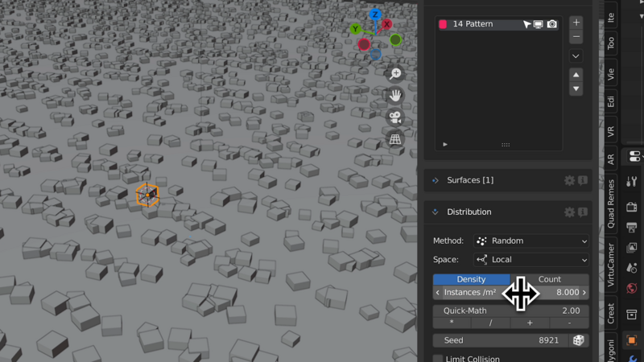Open Surfaces panel gear settings
Image resolution: width=644 pixels, height=362 pixels.
click(x=569, y=180)
